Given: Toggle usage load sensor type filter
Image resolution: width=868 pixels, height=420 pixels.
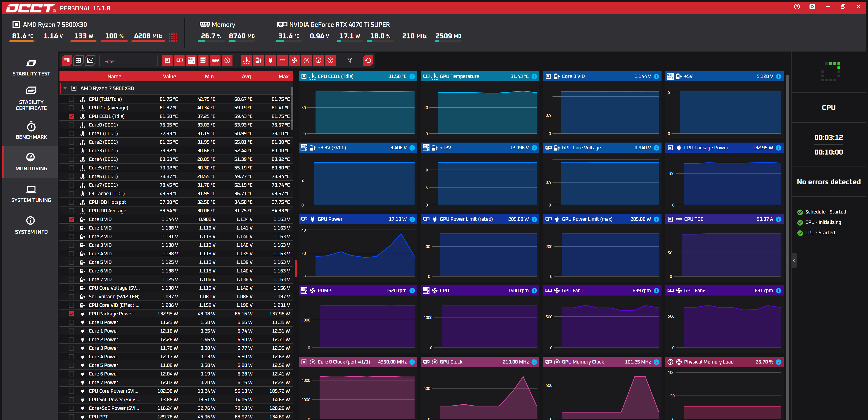Looking at the screenshot, I should (318, 61).
